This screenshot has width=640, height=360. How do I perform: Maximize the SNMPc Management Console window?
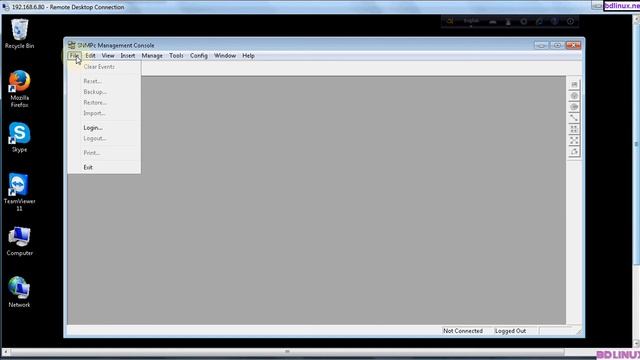(x=557, y=45)
